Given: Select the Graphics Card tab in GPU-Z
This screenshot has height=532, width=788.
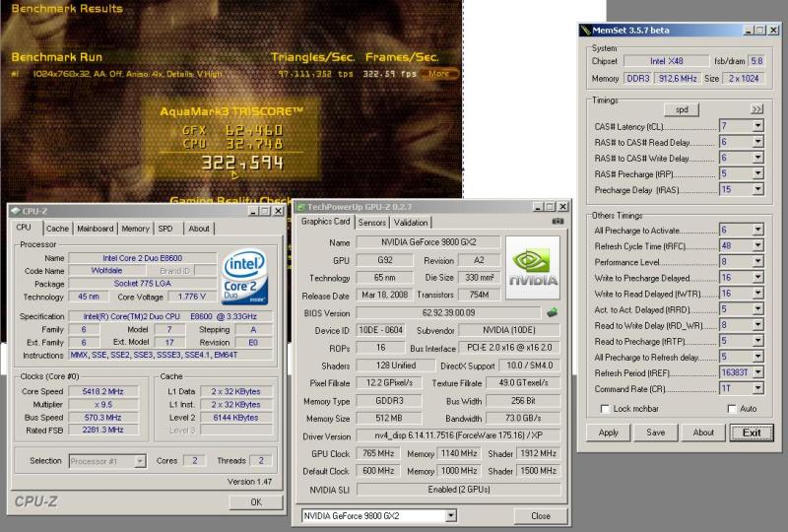Looking at the screenshot, I should [x=326, y=222].
